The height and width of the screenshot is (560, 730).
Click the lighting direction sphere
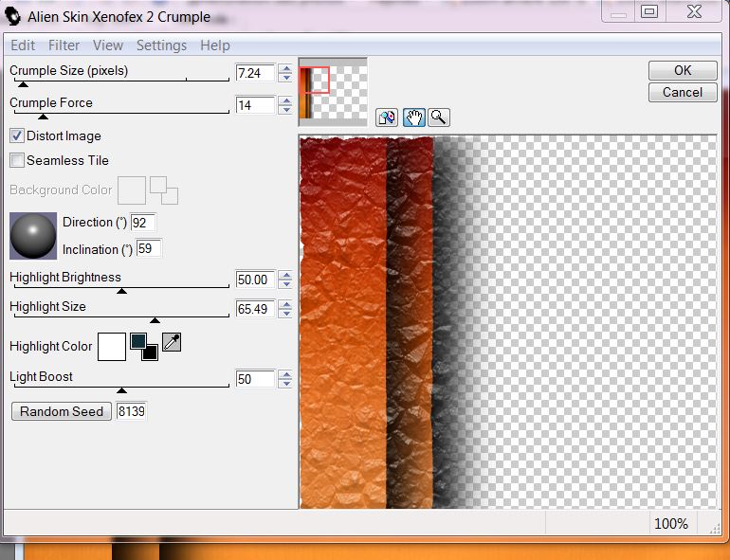(33, 236)
